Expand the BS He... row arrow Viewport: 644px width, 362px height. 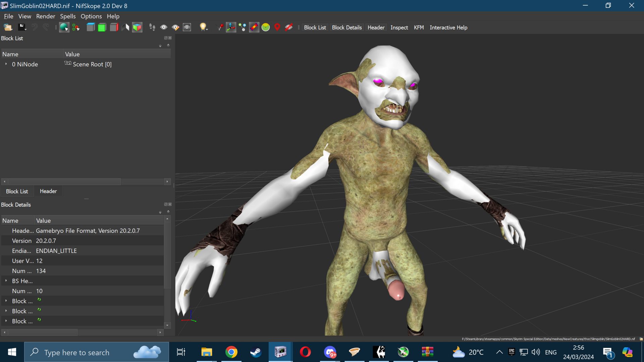coord(6,281)
